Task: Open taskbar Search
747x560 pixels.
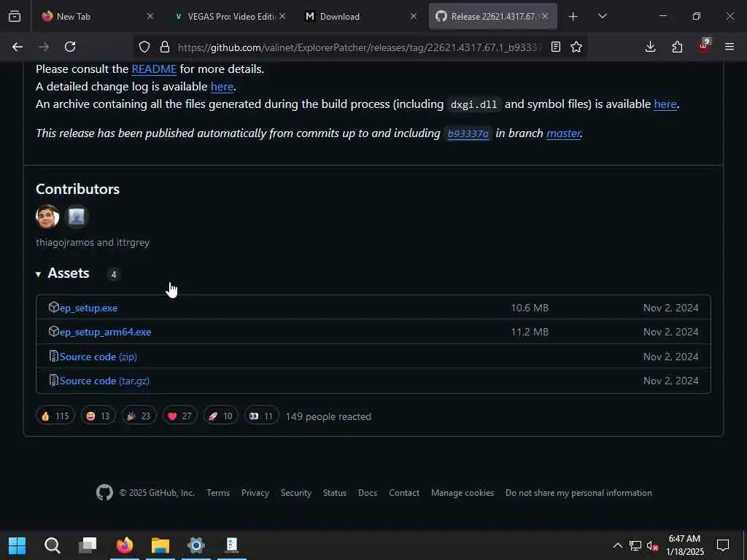Action: click(52, 545)
